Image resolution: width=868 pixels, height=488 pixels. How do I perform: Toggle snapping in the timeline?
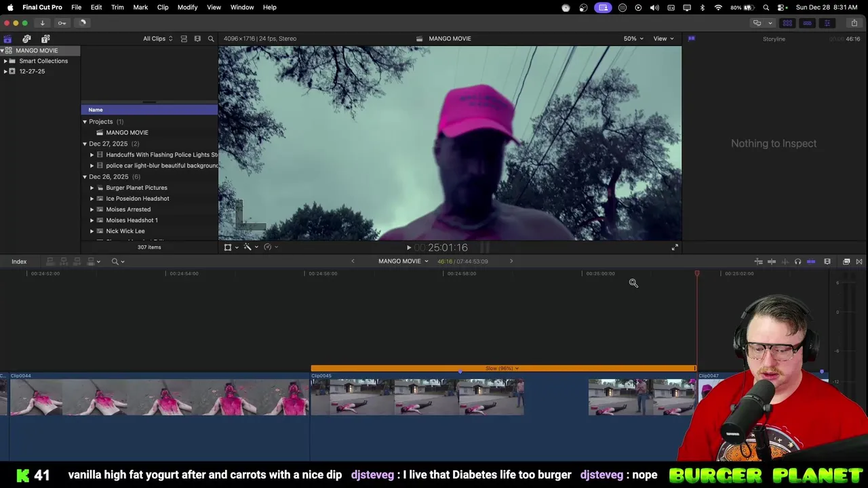[811, 262]
